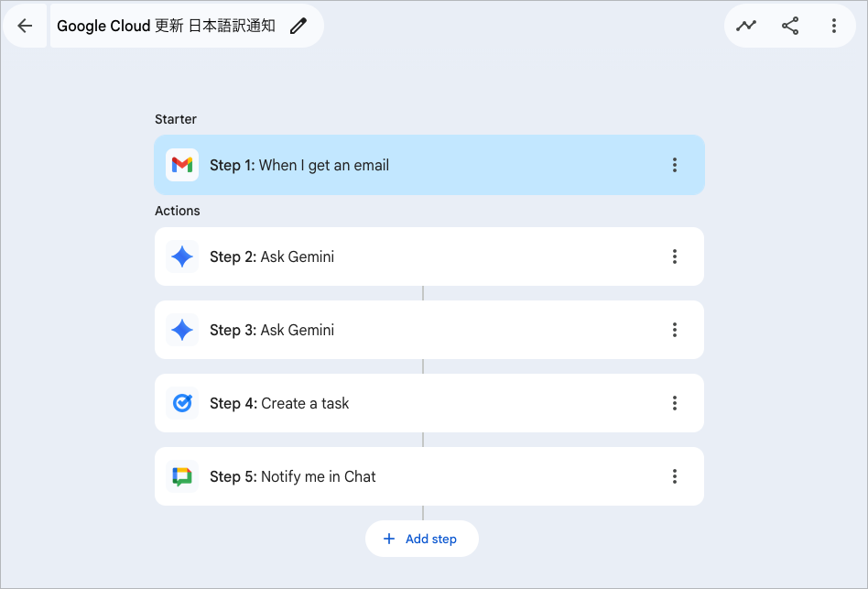This screenshot has width=868, height=589.
Task: Open the Step 5 three-dot options menu
Action: [x=674, y=476]
